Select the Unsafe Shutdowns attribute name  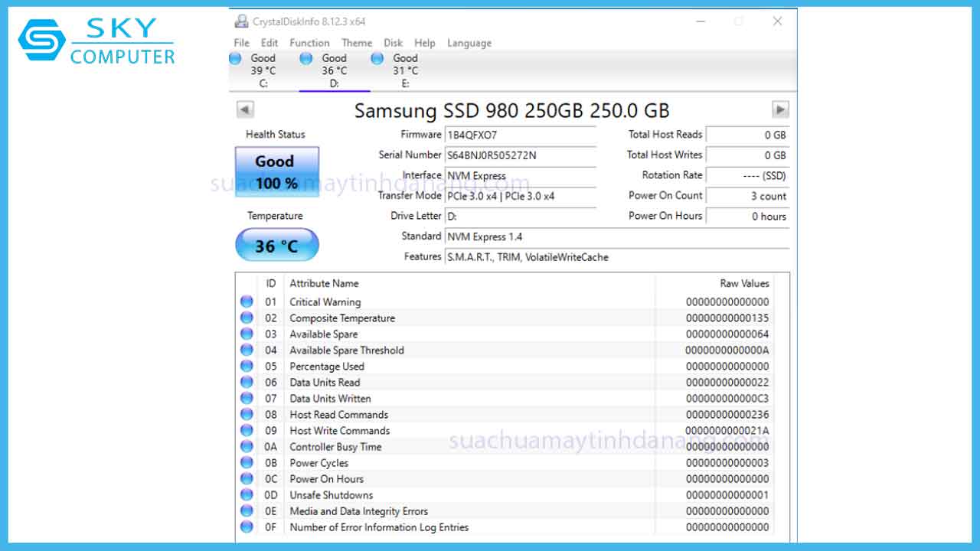tap(332, 495)
